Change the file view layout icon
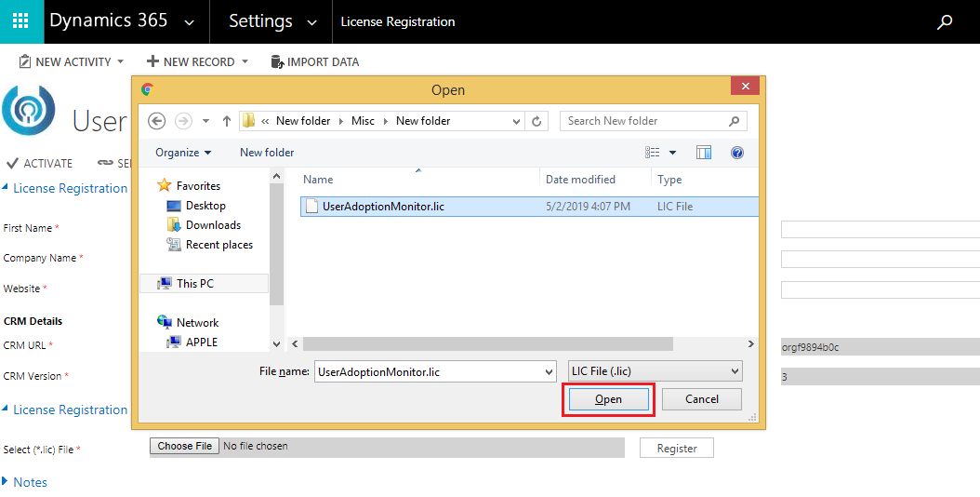Viewport: 980px width, 497px height. click(x=653, y=152)
